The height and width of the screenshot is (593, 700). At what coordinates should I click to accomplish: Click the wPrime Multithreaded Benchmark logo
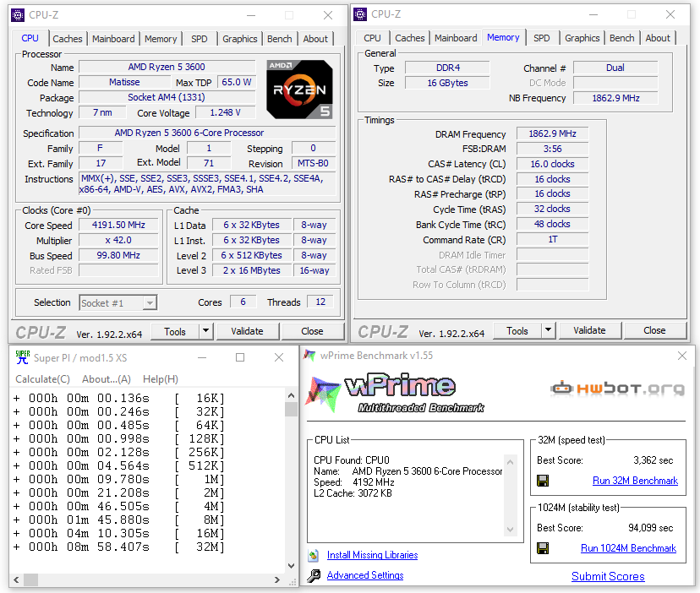(x=396, y=393)
